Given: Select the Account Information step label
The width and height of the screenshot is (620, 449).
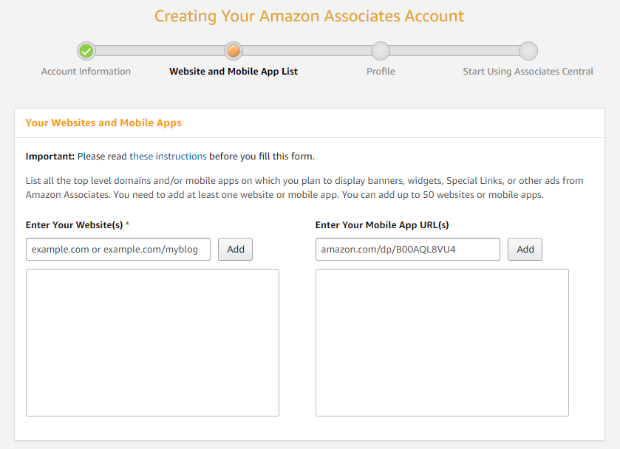Looking at the screenshot, I should click(86, 72).
